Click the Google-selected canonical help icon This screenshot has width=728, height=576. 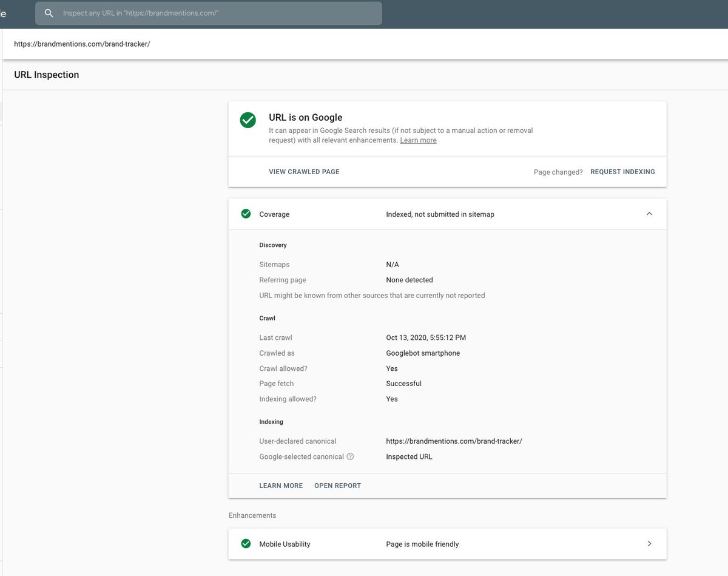[x=350, y=456]
